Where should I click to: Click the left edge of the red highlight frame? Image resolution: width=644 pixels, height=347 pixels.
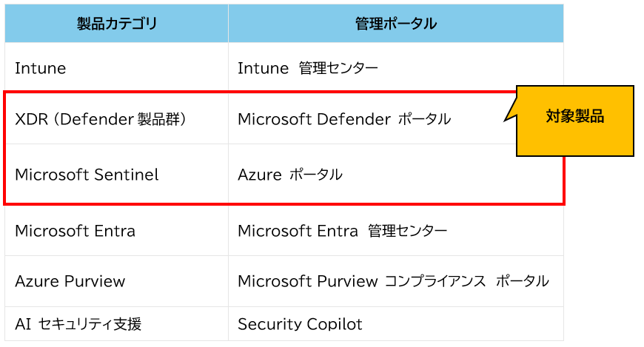[x=5, y=148]
